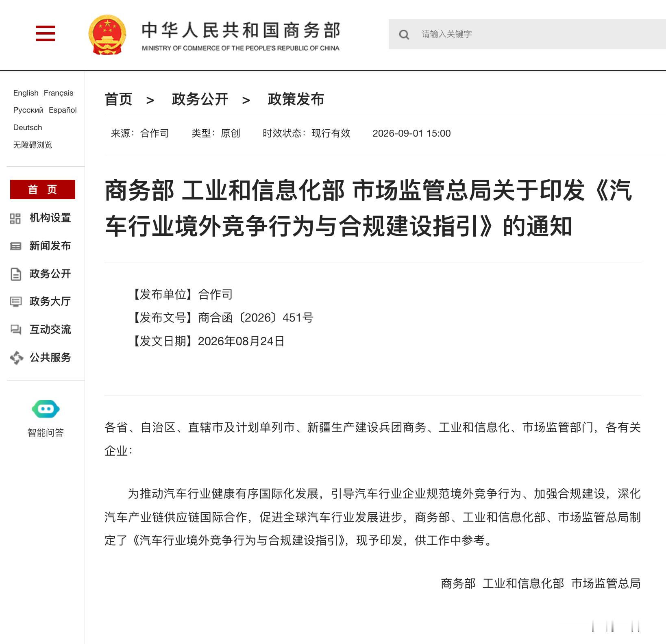The width and height of the screenshot is (666, 644).
Task: Open 互动交流 menu item
Action: point(50,329)
